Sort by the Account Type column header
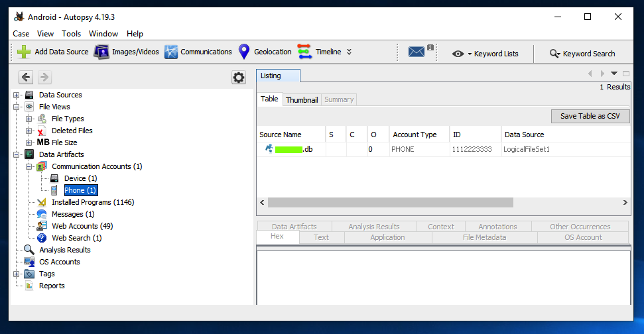The height and width of the screenshot is (334, 644). [x=419, y=135]
